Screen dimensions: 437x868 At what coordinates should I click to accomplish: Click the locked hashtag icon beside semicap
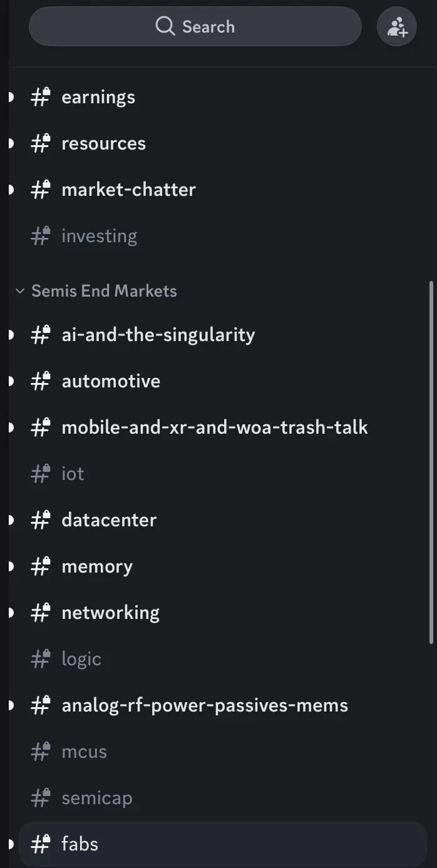[x=41, y=798]
